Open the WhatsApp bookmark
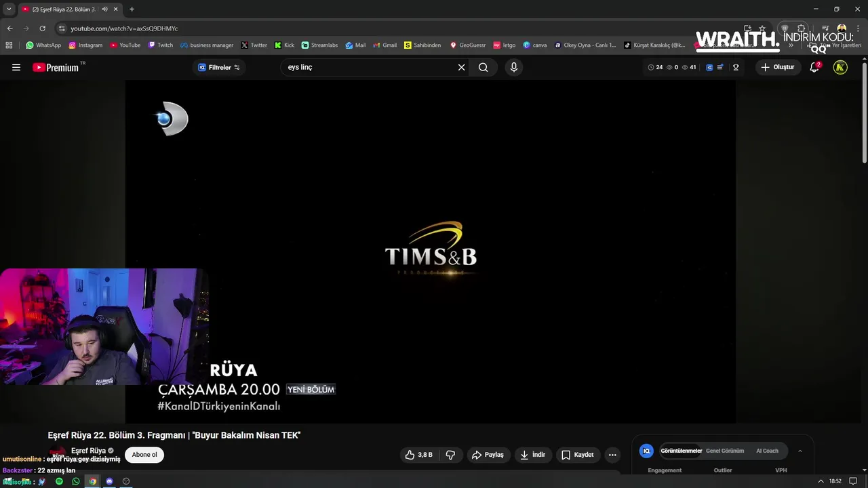The height and width of the screenshot is (488, 868). [x=43, y=45]
